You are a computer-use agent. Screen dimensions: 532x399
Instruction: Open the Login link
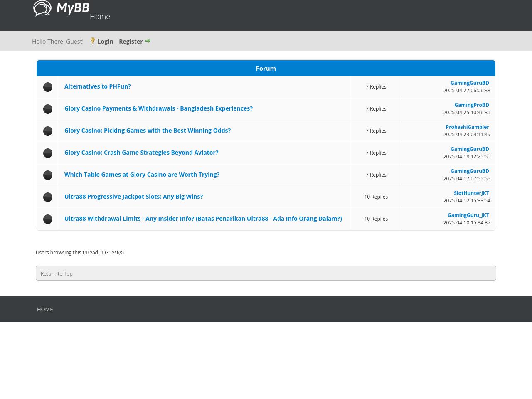coord(105,41)
